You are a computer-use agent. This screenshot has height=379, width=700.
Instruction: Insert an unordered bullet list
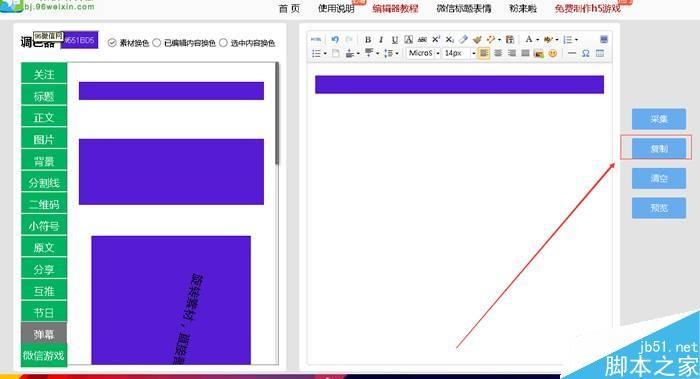pos(316,54)
